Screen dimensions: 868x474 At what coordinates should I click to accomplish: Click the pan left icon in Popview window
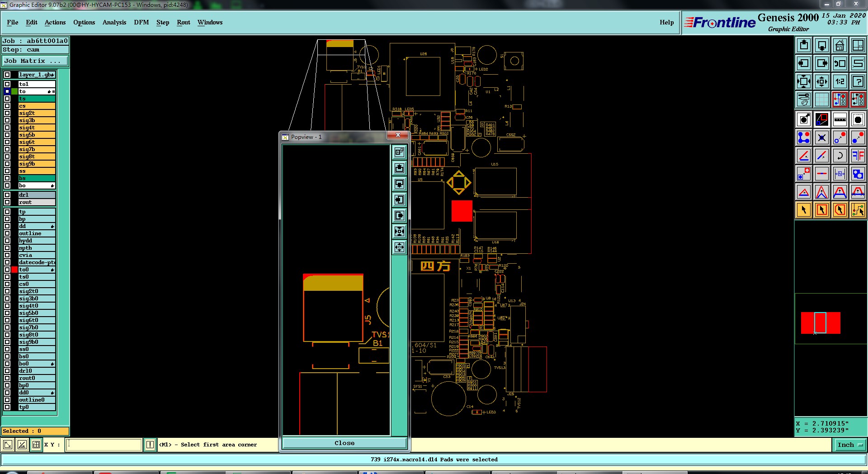point(399,200)
